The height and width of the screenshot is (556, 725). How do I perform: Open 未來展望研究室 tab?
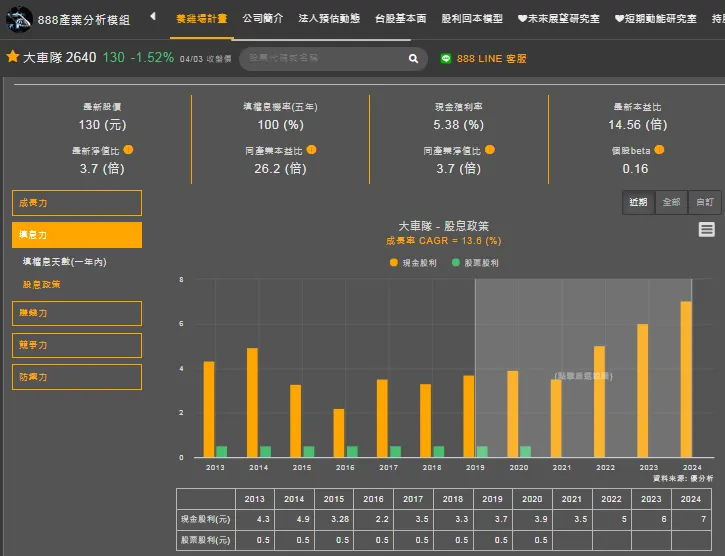[x=559, y=19]
